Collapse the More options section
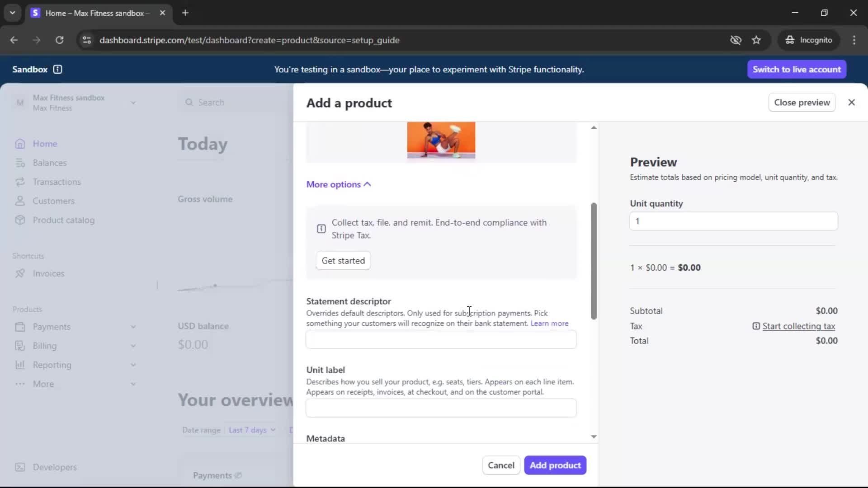The height and width of the screenshot is (488, 868). pos(338,184)
